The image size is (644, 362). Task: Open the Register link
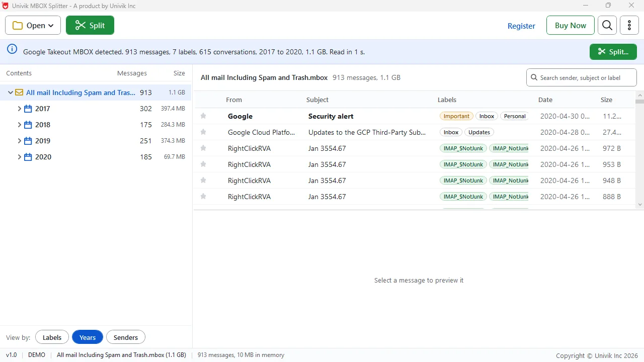point(521,26)
